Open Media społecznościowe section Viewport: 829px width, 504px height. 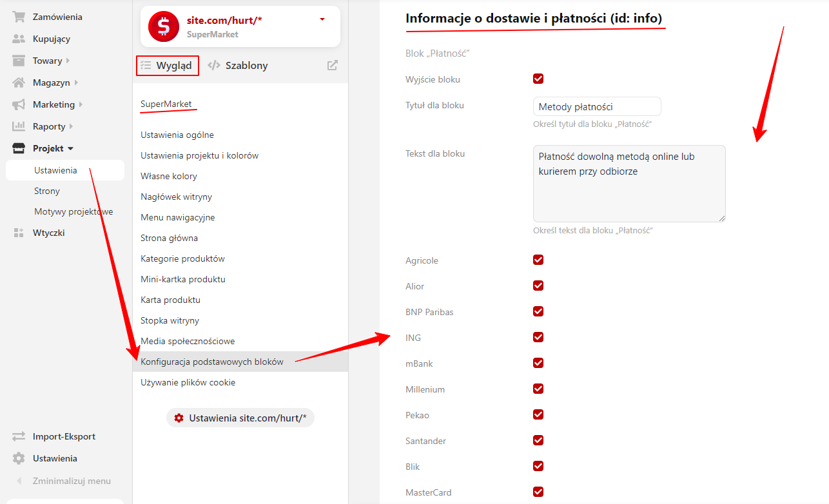[188, 341]
